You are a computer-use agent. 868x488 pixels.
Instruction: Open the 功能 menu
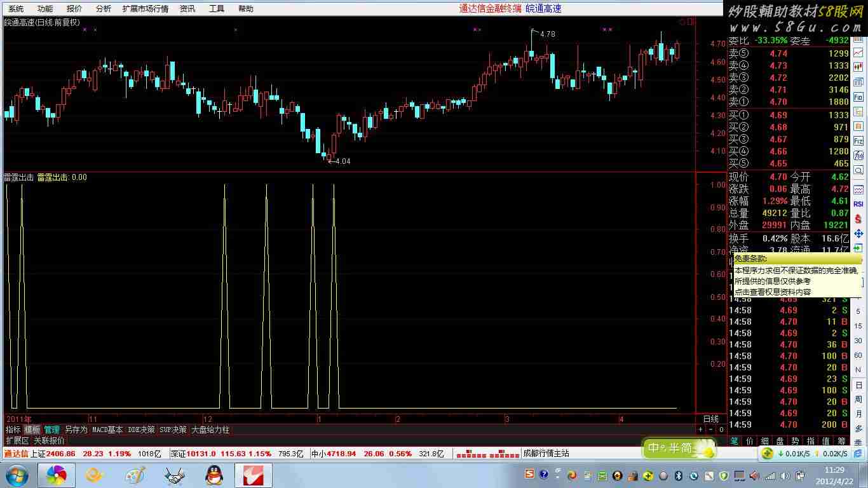(45, 9)
